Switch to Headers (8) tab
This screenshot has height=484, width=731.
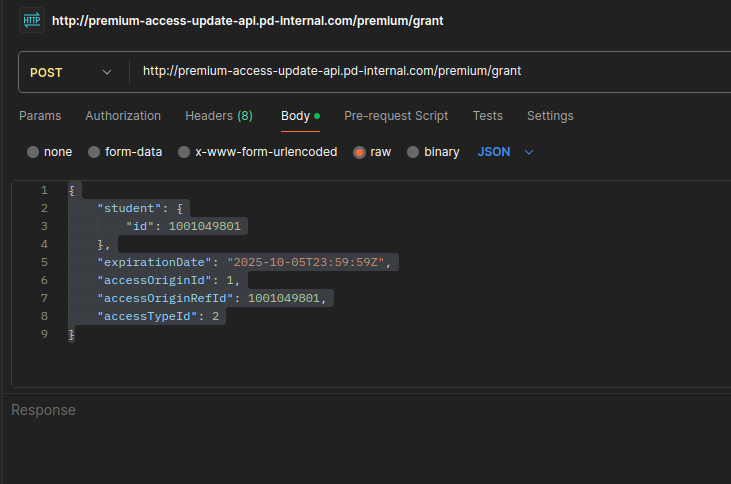(x=218, y=116)
